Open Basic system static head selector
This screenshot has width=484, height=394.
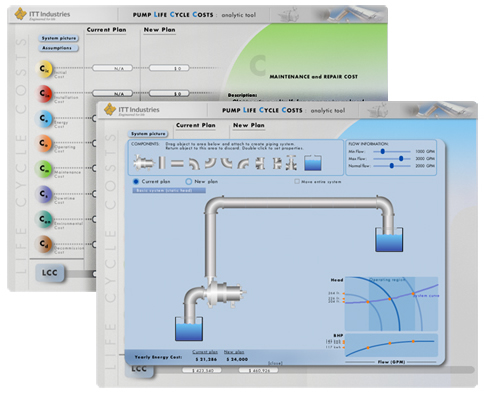(x=169, y=190)
